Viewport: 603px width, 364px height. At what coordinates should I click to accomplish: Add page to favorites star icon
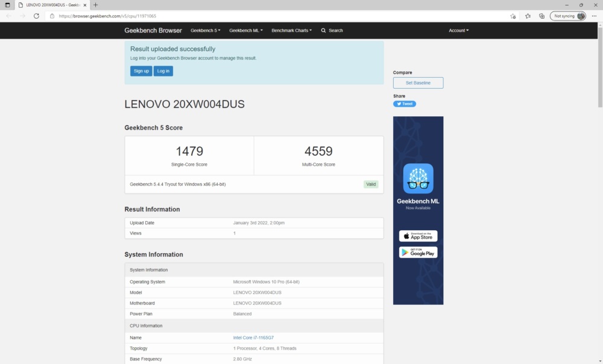tap(513, 16)
